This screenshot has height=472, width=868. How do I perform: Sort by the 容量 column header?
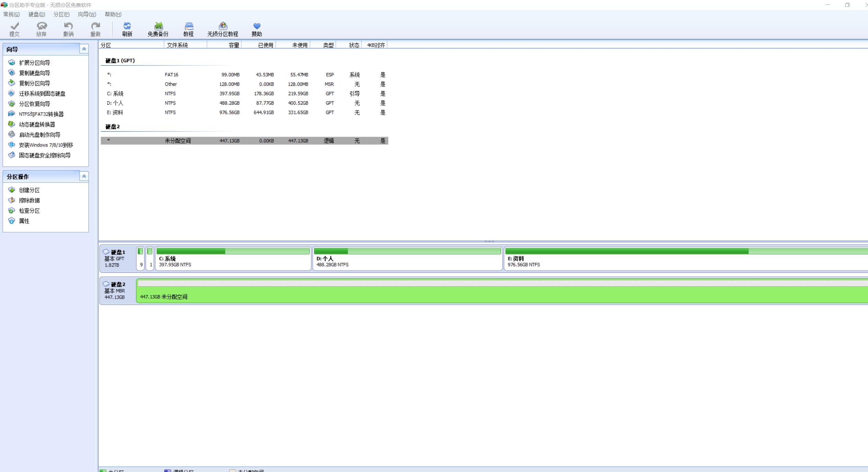click(233, 45)
